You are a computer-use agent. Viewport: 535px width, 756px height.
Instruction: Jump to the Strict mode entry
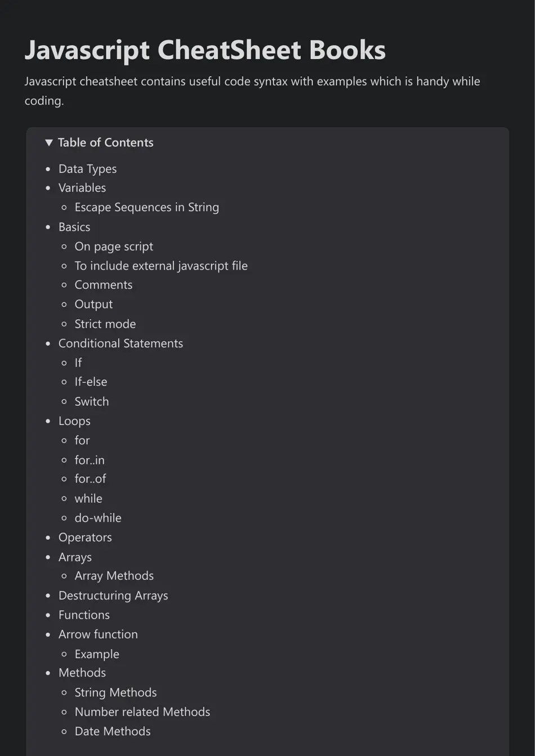coord(105,324)
